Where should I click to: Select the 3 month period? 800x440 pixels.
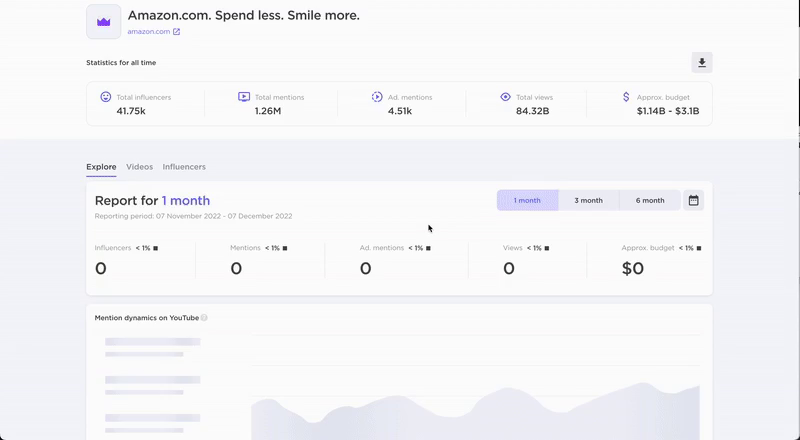pos(588,200)
